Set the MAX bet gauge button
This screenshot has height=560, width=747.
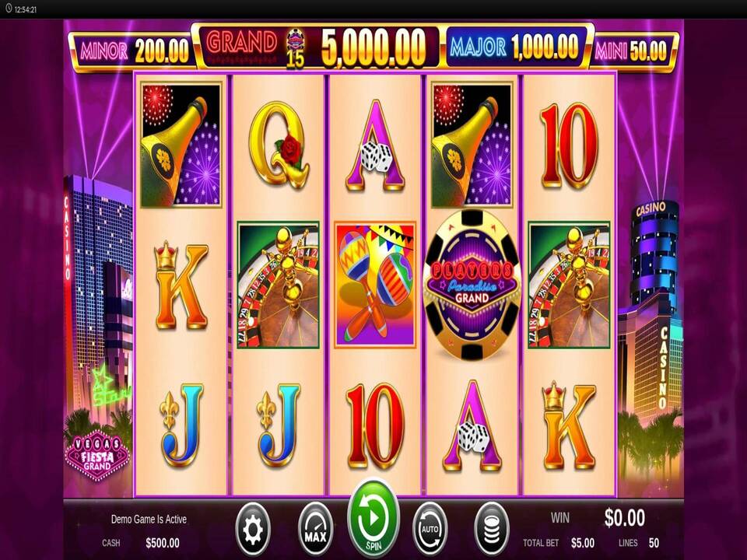(315, 530)
